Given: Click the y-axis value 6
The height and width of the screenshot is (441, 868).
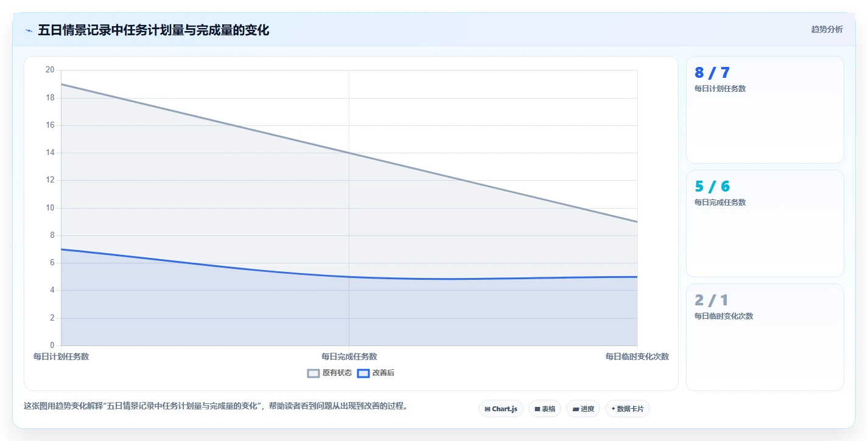Looking at the screenshot, I should (52, 263).
